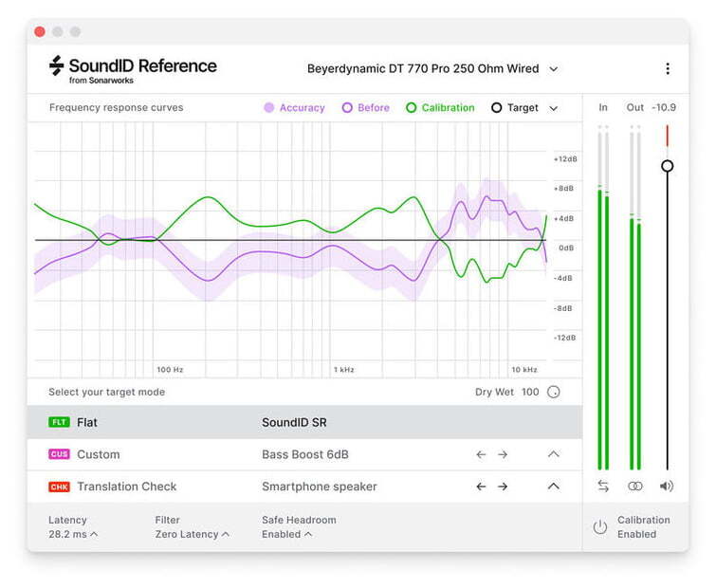Expand the Translation Check row chevron

click(x=554, y=487)
